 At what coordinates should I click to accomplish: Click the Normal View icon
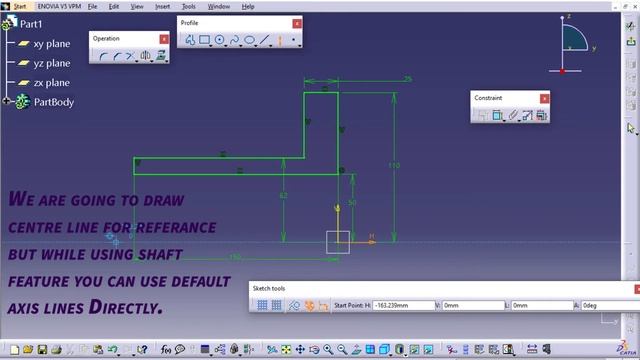tap(356, 349)
